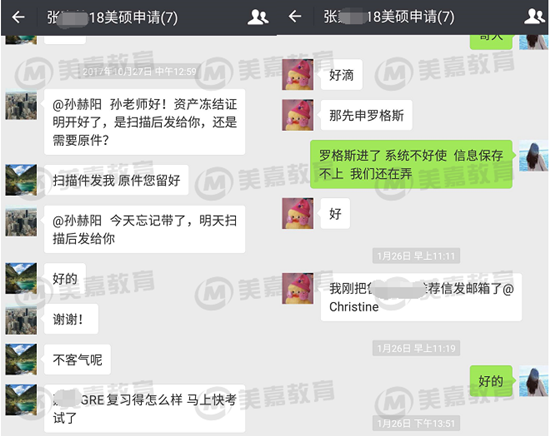The width and height of the screenshot is (550, 436).
Task: Tap the 谢谢! message bubble
Action: point(71,319)
